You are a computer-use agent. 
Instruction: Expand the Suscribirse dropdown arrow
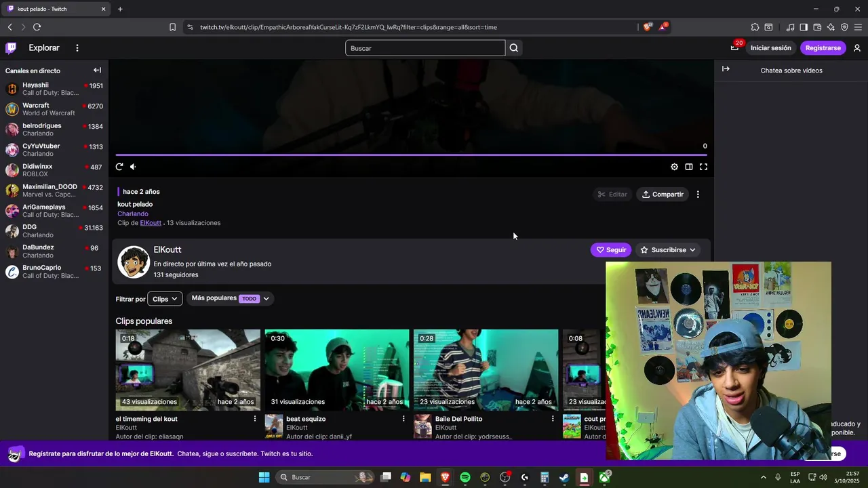click(692, 250)
